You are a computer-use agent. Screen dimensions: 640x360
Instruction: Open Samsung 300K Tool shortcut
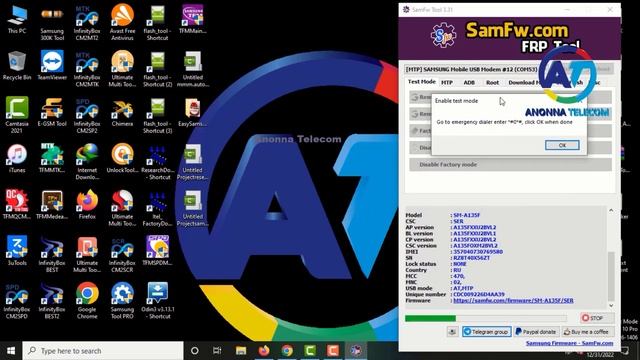[52, 22]
